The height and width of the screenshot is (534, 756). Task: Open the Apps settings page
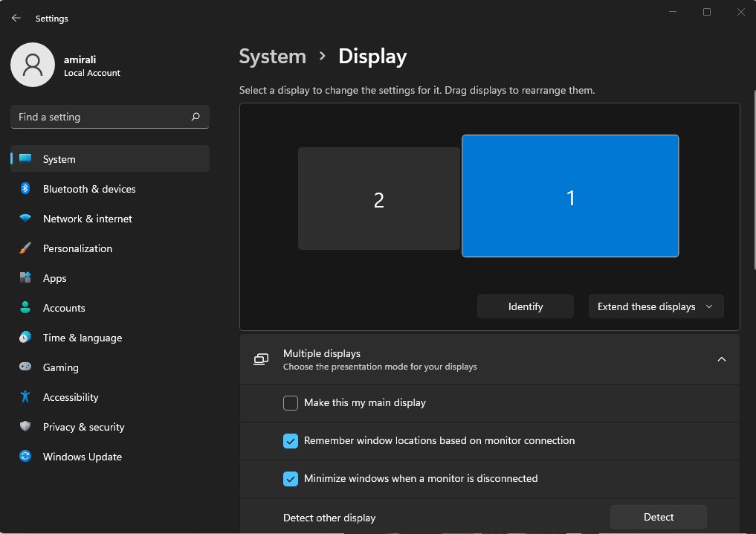(110, 278)
